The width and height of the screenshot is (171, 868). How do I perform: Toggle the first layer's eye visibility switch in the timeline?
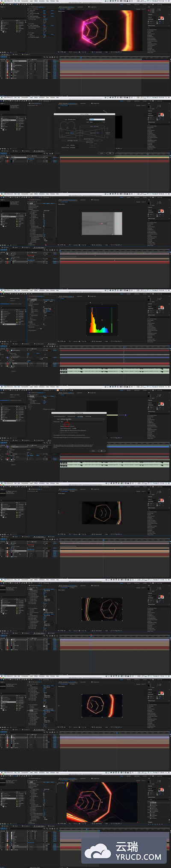pos(1,61)
